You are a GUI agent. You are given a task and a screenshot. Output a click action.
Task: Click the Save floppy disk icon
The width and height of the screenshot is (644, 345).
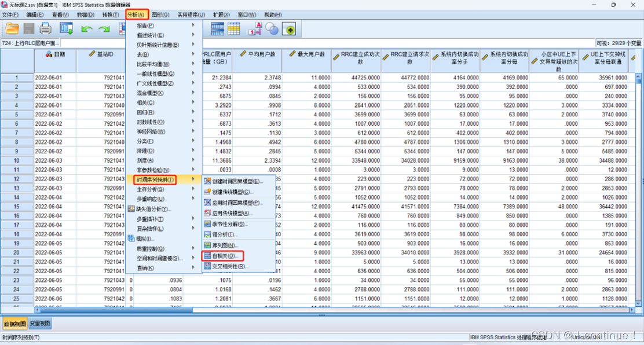pos(29,29)
